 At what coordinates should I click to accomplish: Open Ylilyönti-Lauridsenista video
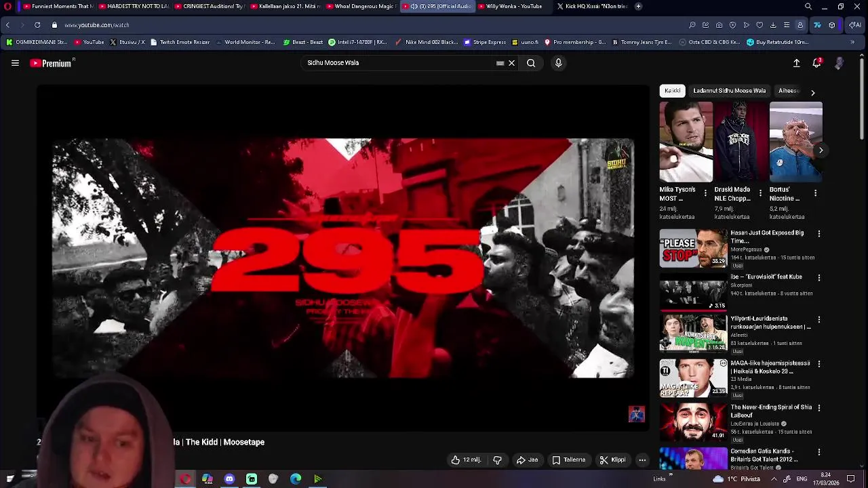[x=693, y=333]
